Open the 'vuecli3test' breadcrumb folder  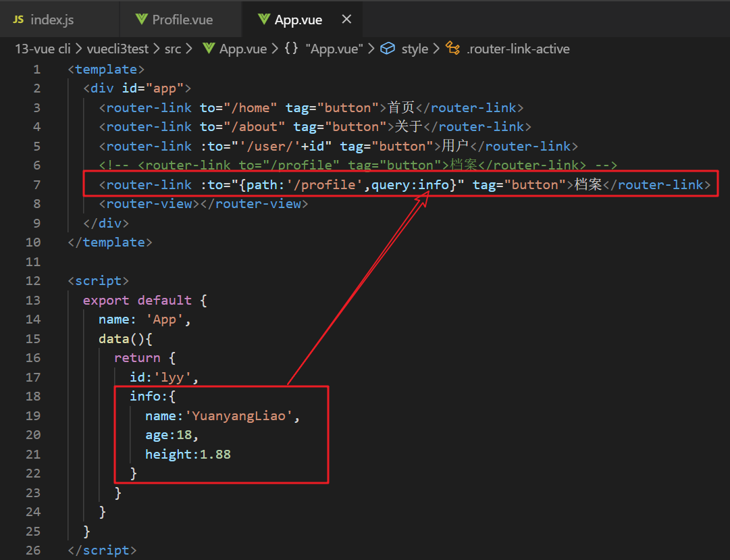[x=118, y=49]
